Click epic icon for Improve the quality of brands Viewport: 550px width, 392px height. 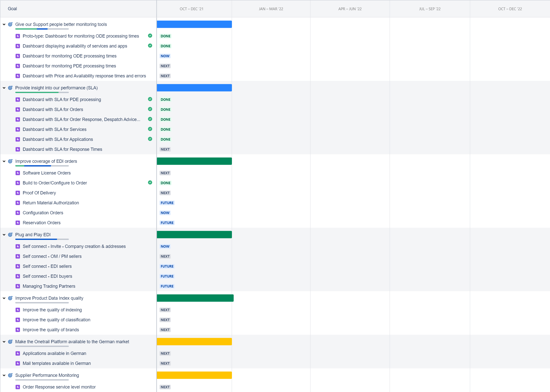coord(18,330)
